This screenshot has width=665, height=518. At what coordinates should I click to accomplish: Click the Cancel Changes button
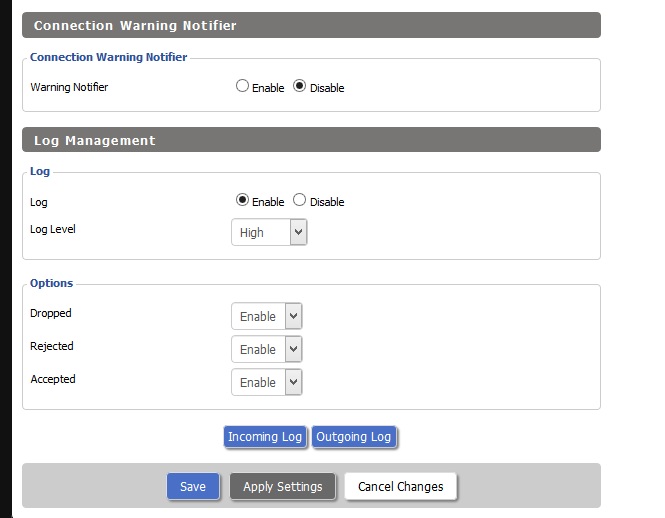[x=400, y=486]
